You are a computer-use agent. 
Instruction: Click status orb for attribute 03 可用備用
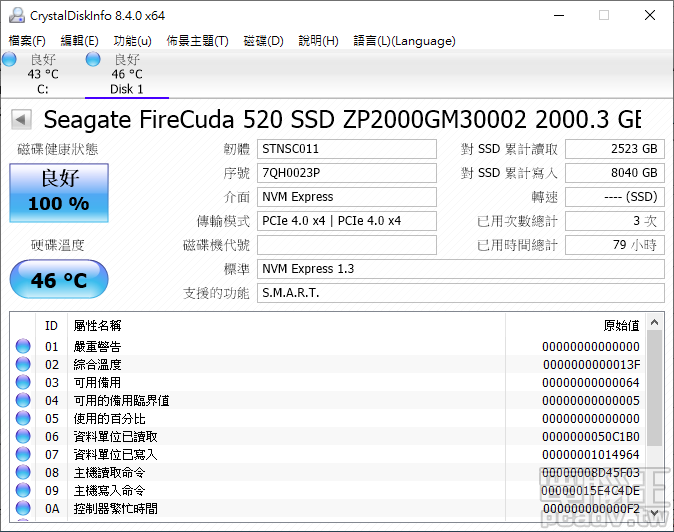point(23,382)
